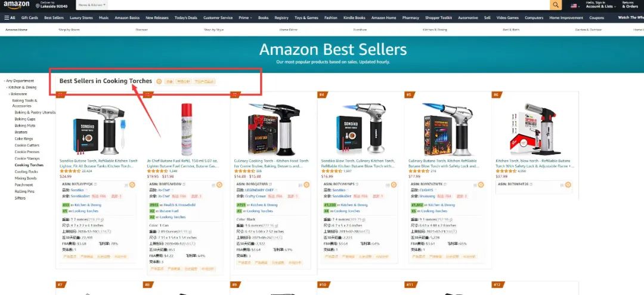Open Cookie Cutters category in sidebar

[x=27, y=145]
